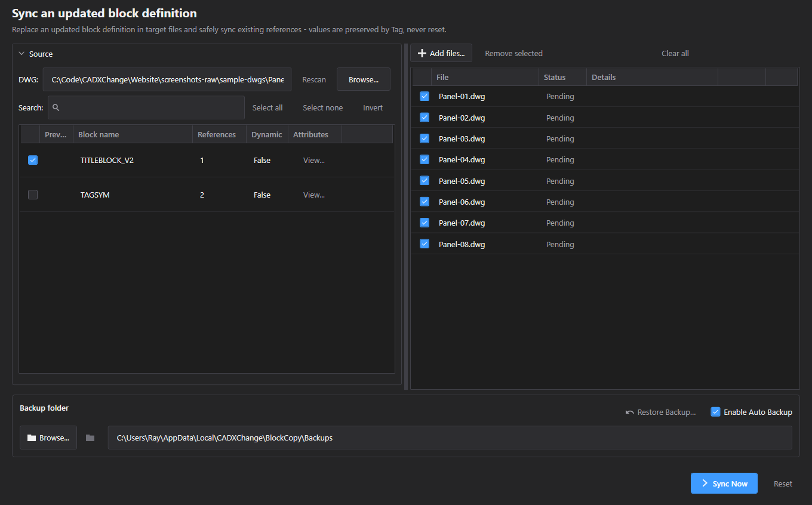Click the File column header
This screenshot has height=505, width=812.
(x=485, y=77)
